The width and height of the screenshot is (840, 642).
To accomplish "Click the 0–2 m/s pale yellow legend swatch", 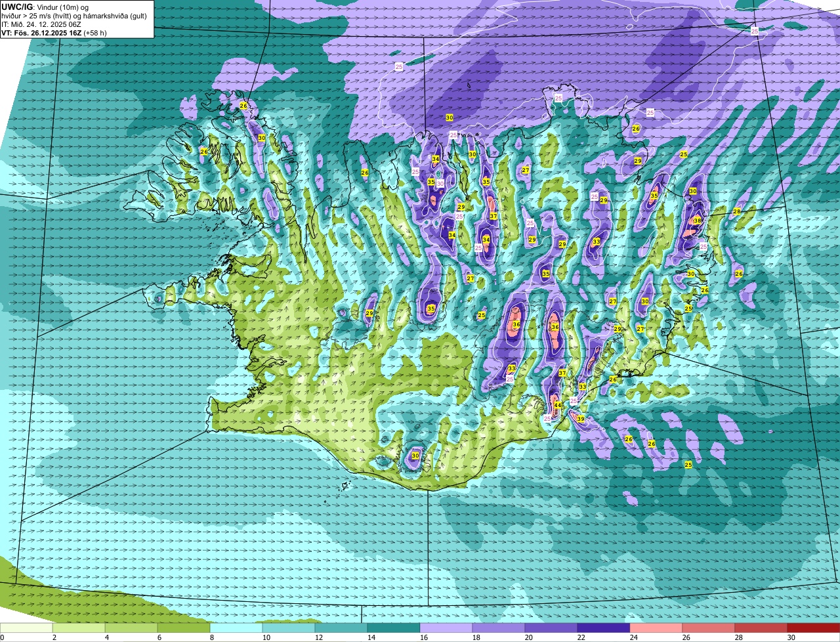I will click(x=26, y=628).
